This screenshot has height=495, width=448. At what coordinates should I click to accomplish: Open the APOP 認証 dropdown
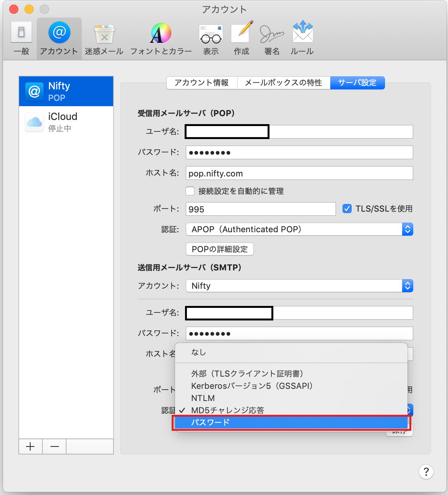[299, 229]
